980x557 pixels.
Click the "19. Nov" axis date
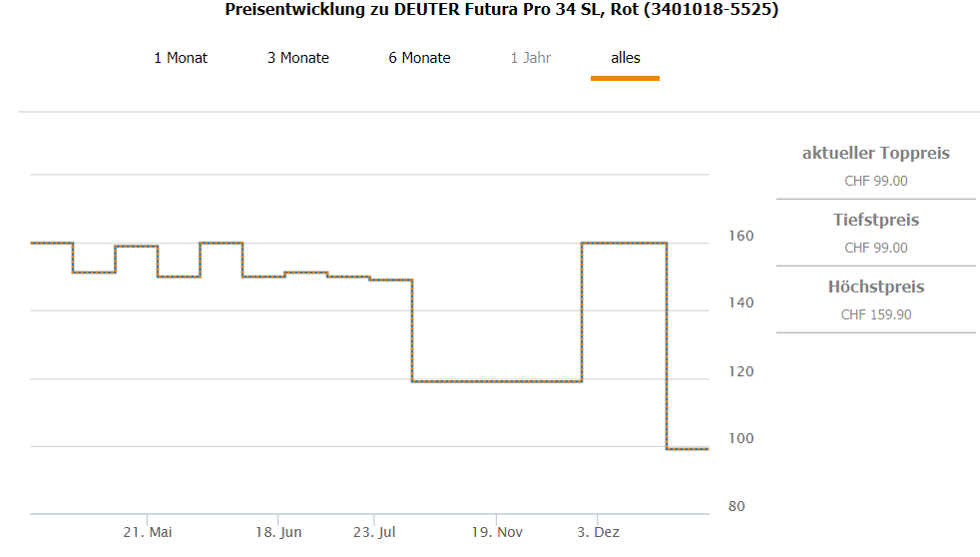[497, 532]
